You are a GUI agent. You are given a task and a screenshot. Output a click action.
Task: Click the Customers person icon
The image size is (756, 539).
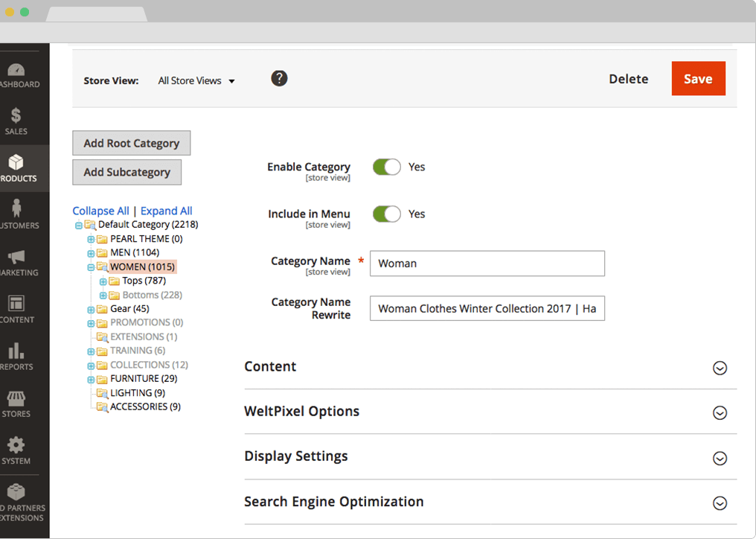pyautogui.click(x=16, y=209)
